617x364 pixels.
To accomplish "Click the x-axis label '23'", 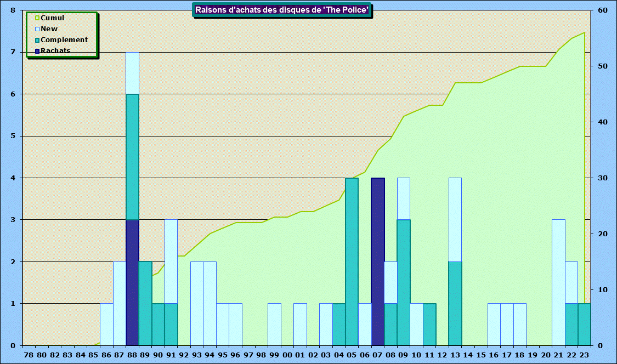I will click(x=584, y=355).
